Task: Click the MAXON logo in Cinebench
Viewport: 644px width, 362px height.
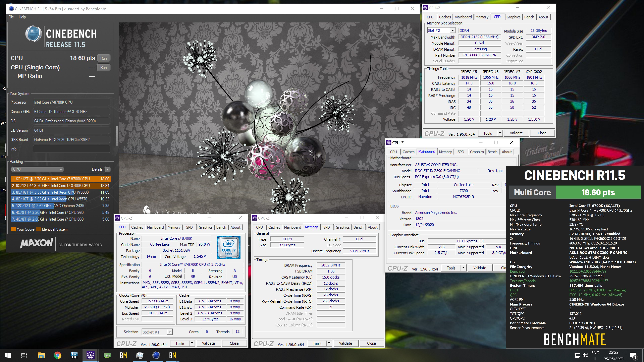Action: (x=37, y=243)
